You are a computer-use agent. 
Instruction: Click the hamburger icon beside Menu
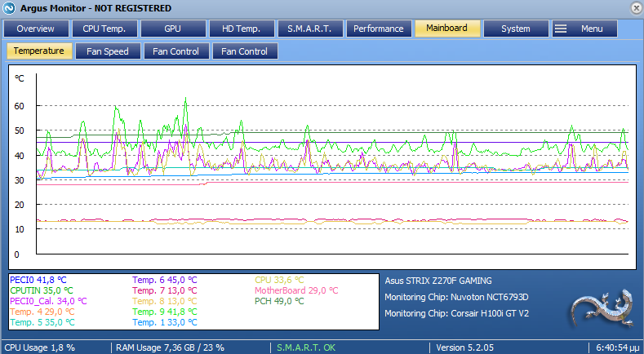pyautogui.click(x=561, y=29)
